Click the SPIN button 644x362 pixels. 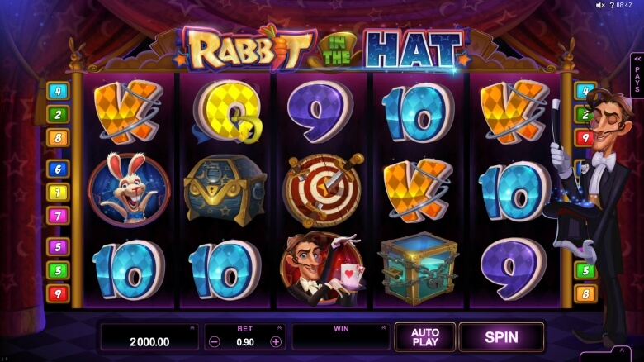click(501, 337)
